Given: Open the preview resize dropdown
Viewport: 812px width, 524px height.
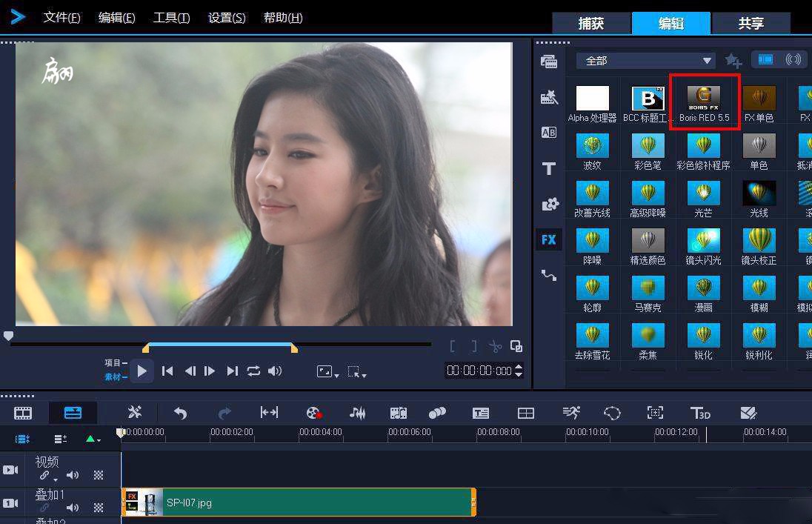Looking at the screenshot, I should [x=327, y=371].
